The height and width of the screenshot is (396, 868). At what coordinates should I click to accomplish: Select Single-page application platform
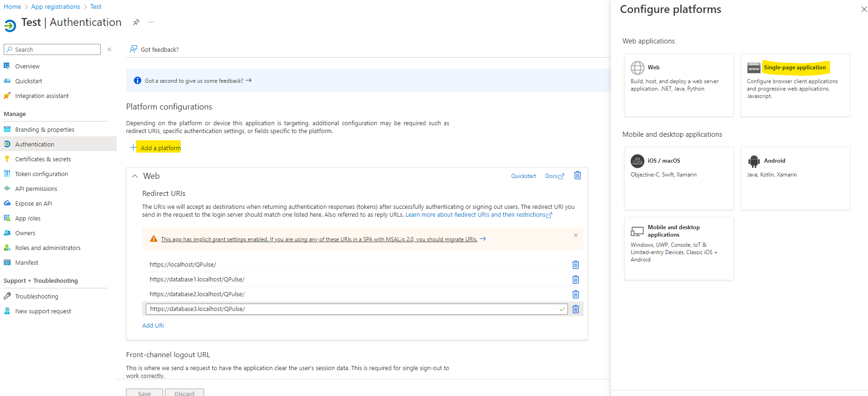tap(795, 67)
